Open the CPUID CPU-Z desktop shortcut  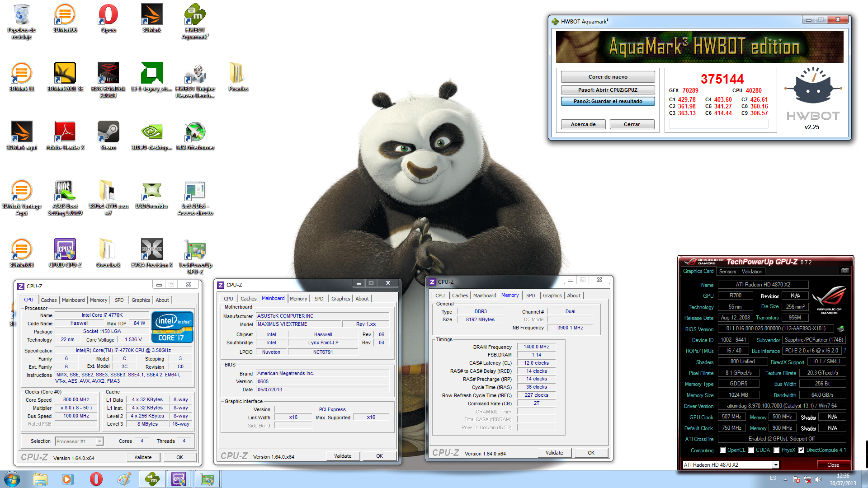point(65,253)
